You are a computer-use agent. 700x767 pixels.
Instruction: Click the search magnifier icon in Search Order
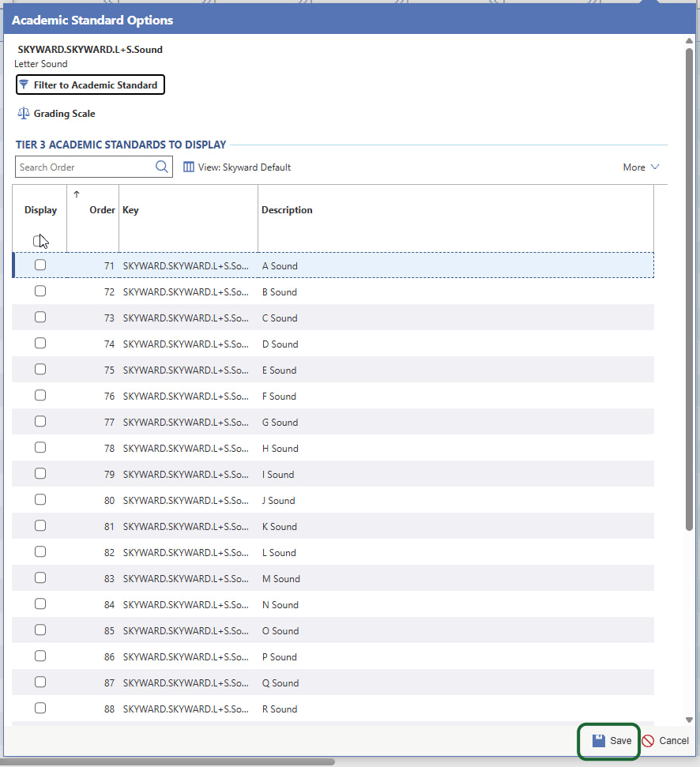click(162, 167)
